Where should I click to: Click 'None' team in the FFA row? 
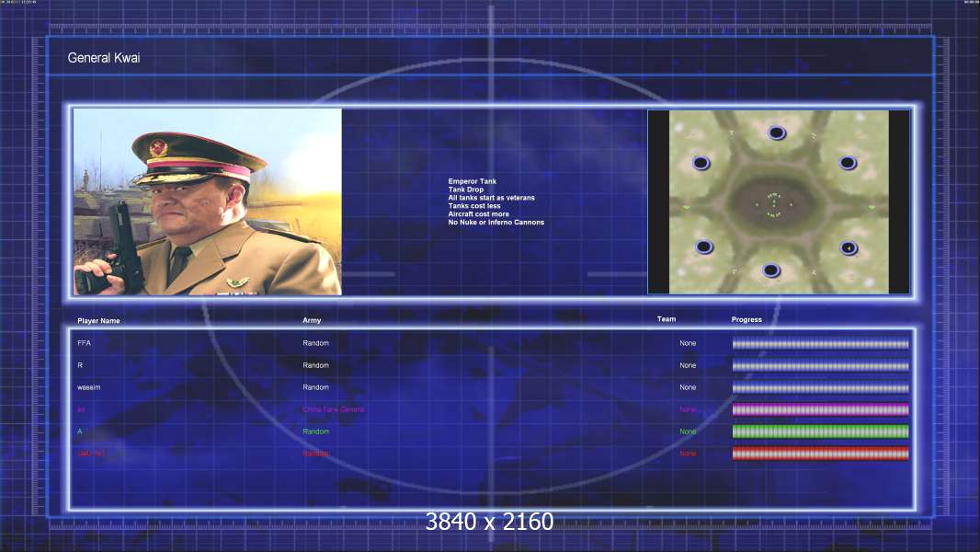point(688,343)
